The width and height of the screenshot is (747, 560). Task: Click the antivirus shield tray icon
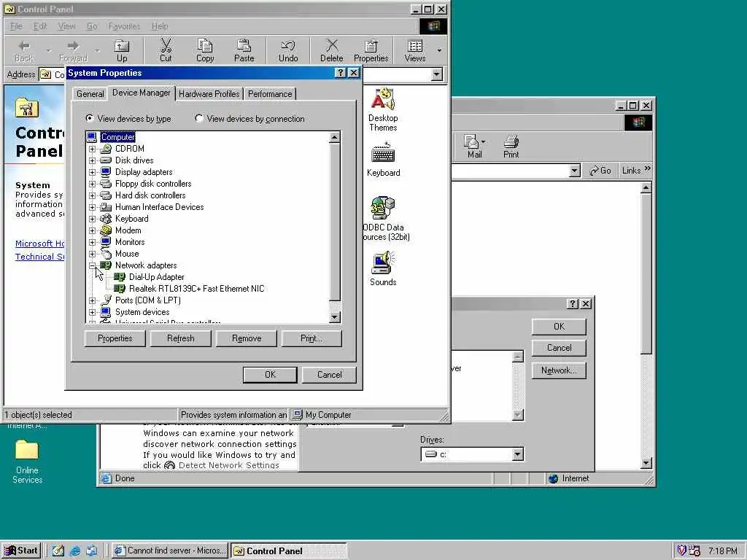point(681,551)
